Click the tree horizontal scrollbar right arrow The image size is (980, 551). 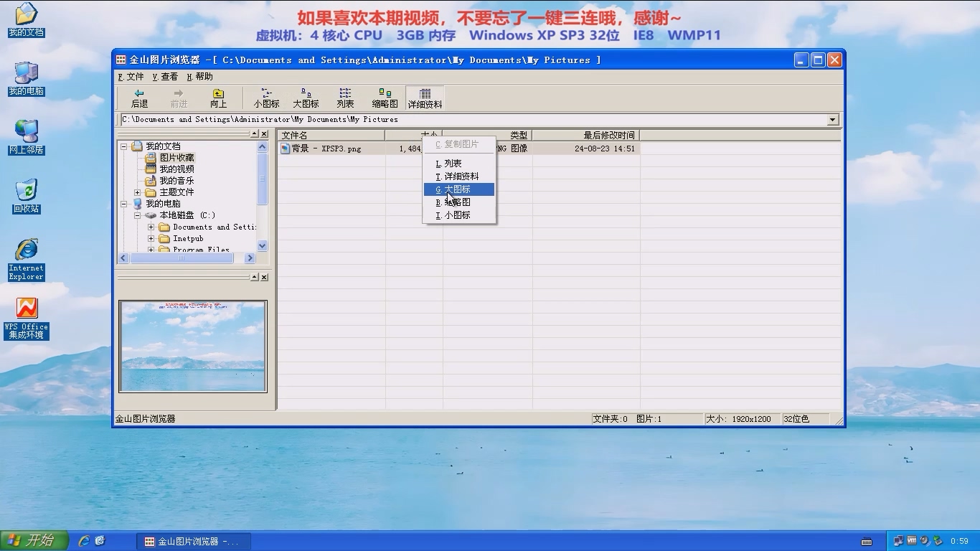click(x=250, y=258)
